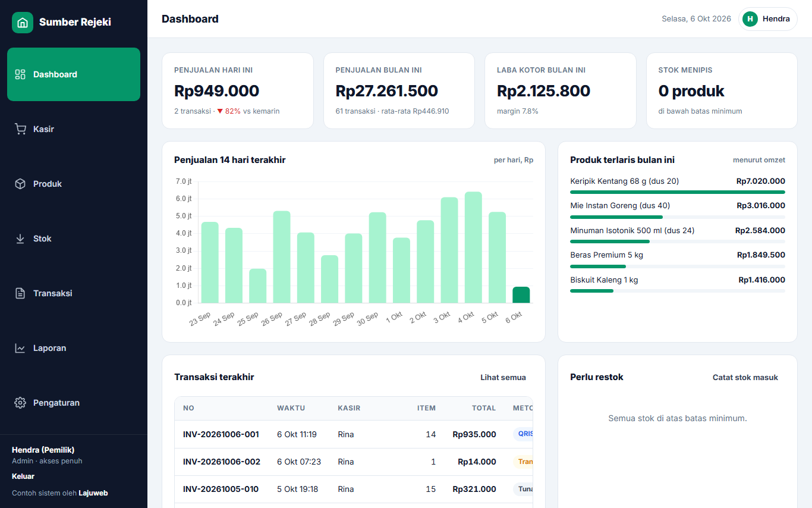Click the date Selasa, 6 Okt 2026
This screenshot has width=812, height=508.
click(x=697, y=19)
